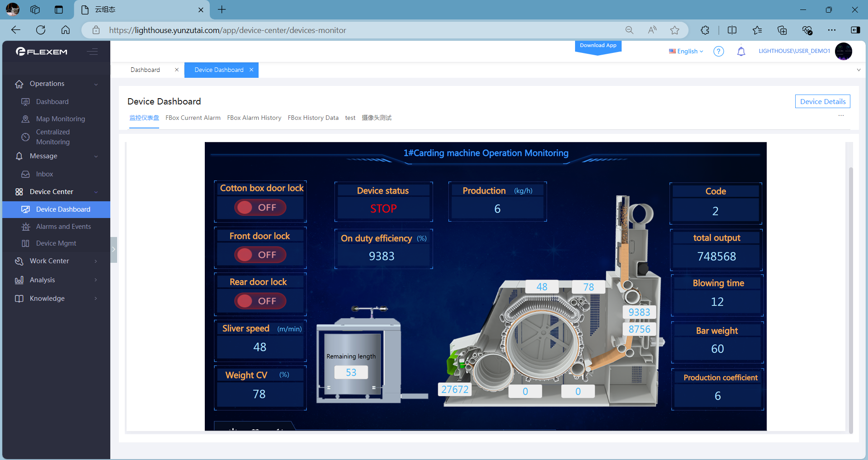The image size is (868, 460).
Task: Toggle the Front door lock switch
Action: click(x=260, y=255)
